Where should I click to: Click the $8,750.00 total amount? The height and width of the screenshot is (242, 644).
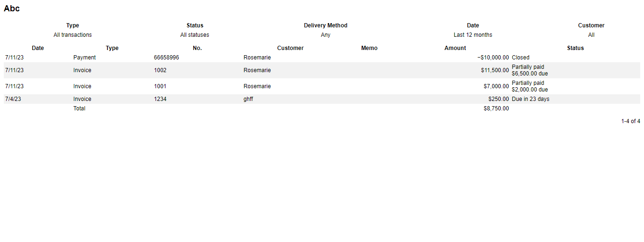click(496, 108)
